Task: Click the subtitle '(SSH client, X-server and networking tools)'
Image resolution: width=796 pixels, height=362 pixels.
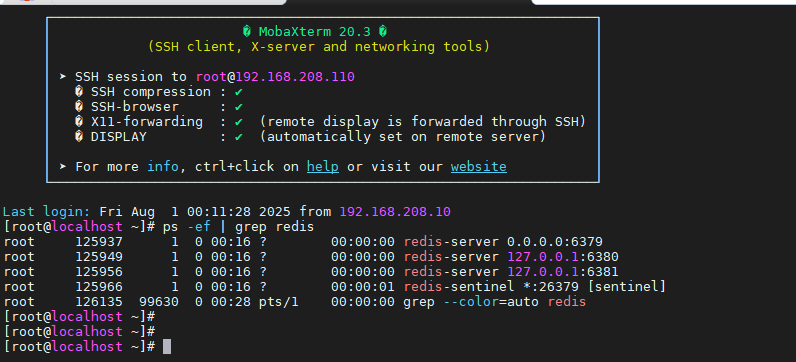Action: (319, 47)
